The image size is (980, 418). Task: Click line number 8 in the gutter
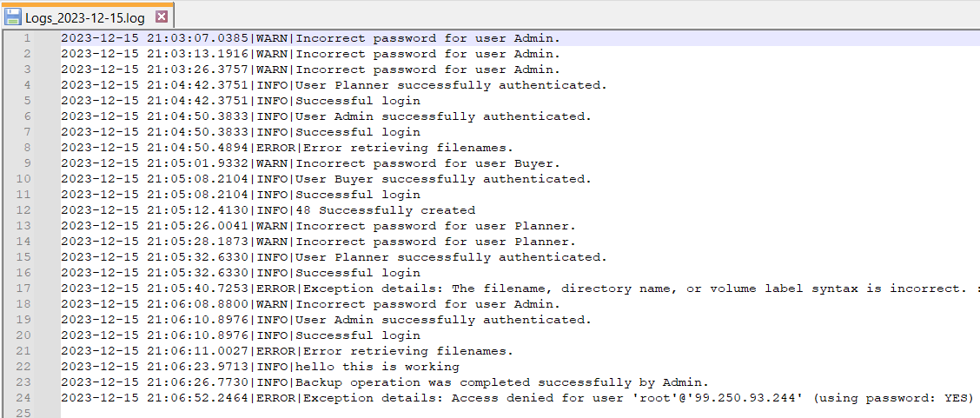pos(27,148)
